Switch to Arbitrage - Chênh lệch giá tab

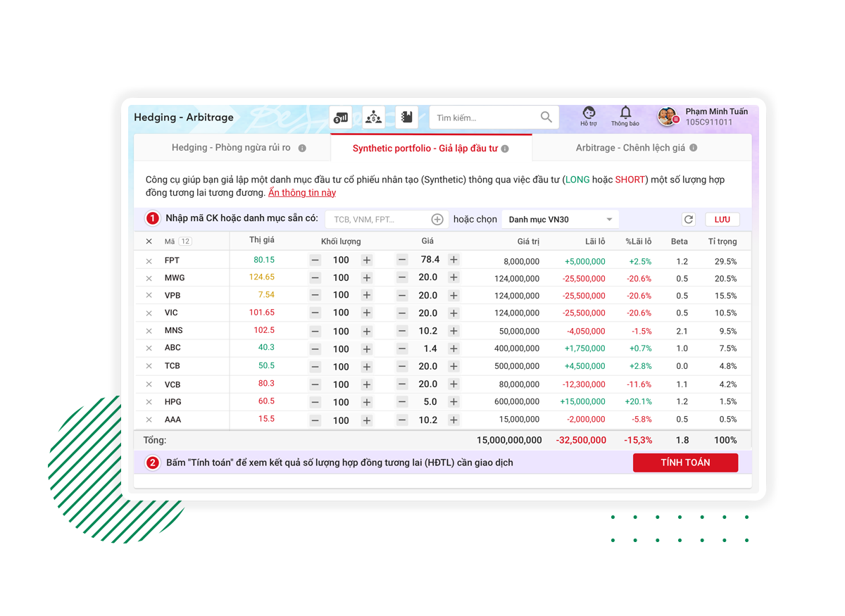coord(630,148)
